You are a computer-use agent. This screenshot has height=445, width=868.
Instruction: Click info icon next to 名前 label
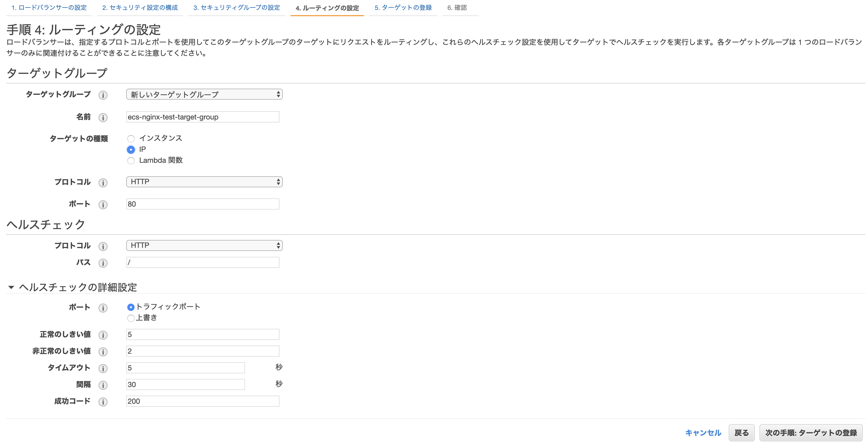coord(103,118)
